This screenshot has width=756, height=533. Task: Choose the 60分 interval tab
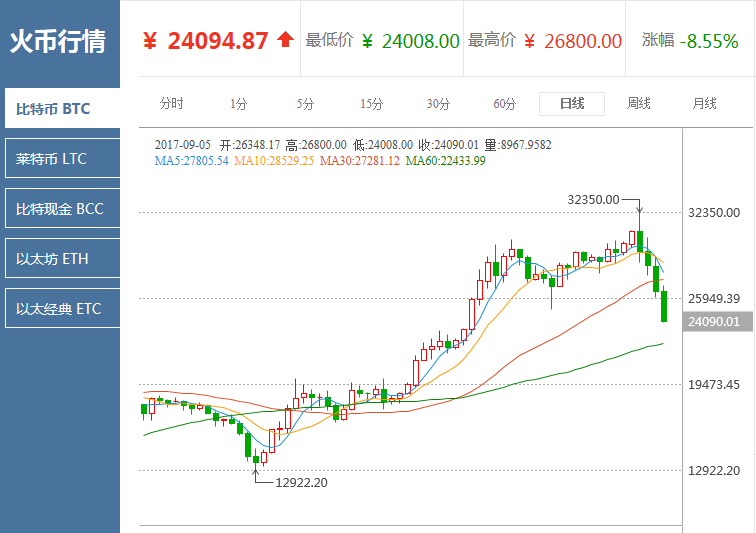click(x=505, y=104)
